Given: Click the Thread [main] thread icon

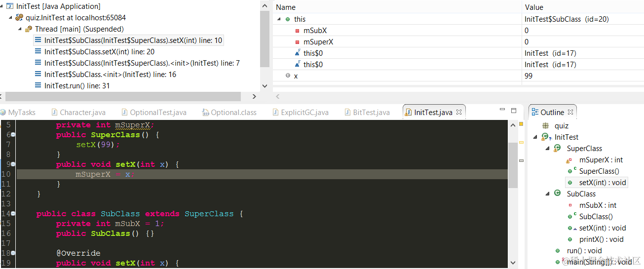Looking at the screenshot, I should tap(29, 29).
